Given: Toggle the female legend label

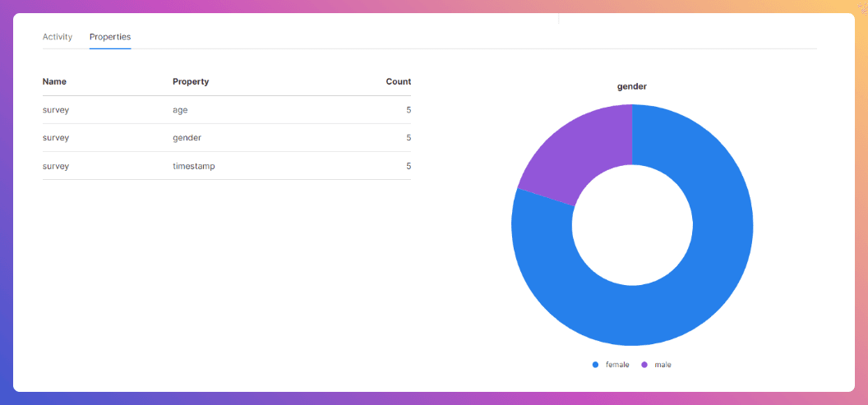Looking at the screenshot, I should coord(617,365).
